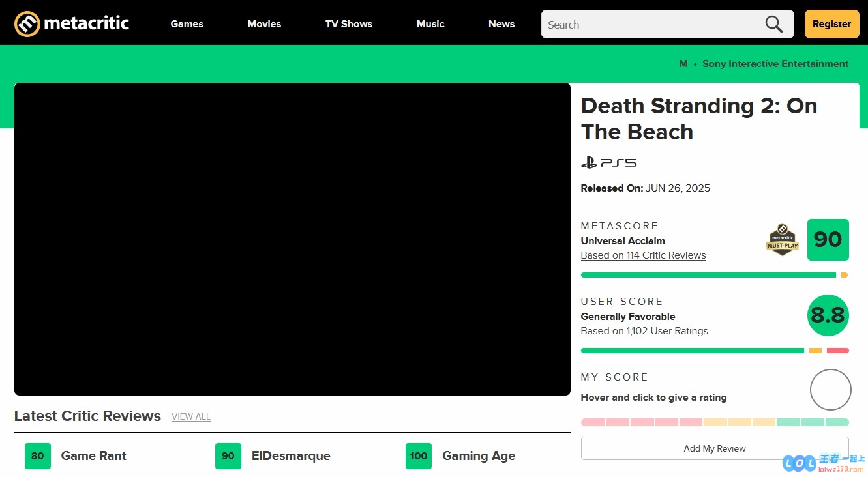The image size is (868, 477).
Task: Click the Generally Favorable label
Action: coord(628,317)
